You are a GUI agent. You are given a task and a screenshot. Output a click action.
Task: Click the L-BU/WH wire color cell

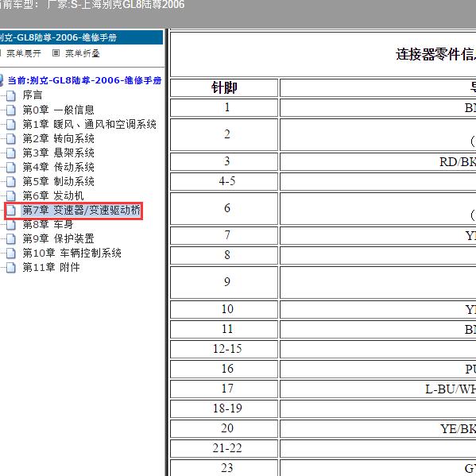[x=378, y=389]
